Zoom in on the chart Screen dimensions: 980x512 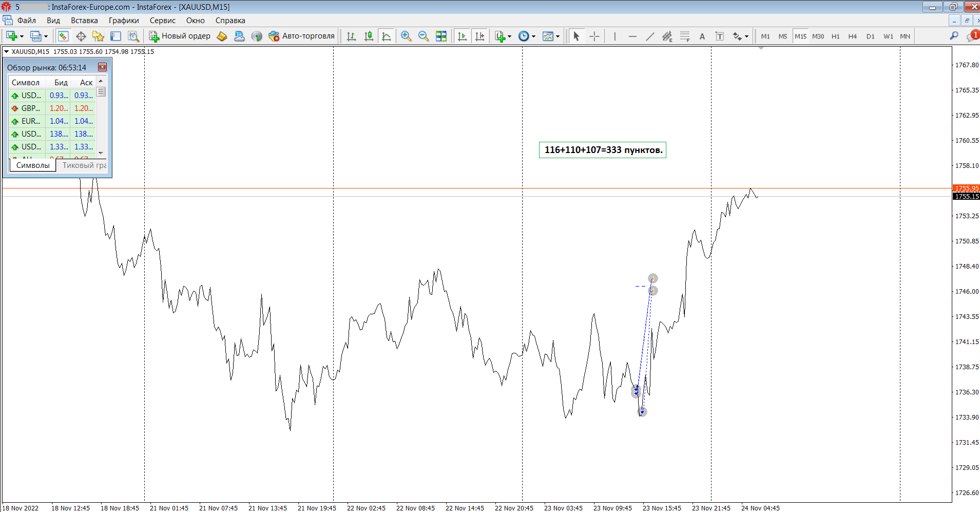406,36
